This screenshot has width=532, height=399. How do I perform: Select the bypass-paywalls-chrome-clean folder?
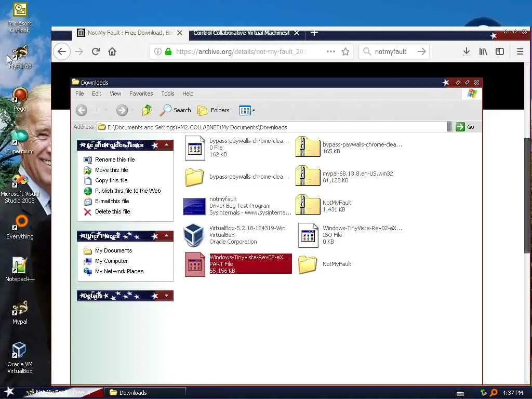[x=236, y=177]
